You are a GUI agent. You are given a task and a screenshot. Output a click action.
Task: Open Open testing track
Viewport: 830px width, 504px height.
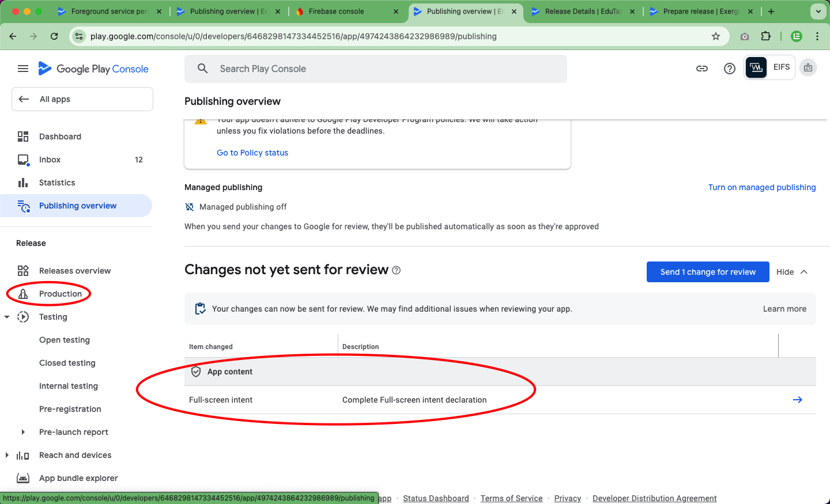click(65, 340)
